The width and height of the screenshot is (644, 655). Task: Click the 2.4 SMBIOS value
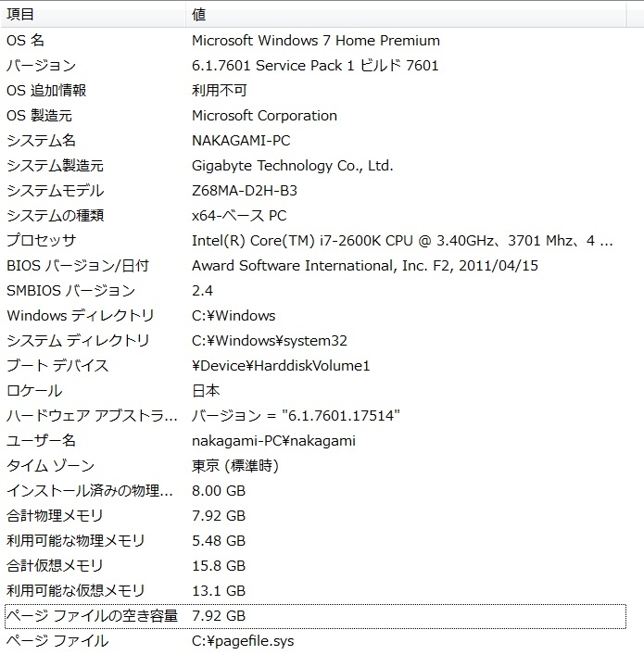tap(202, 291)
